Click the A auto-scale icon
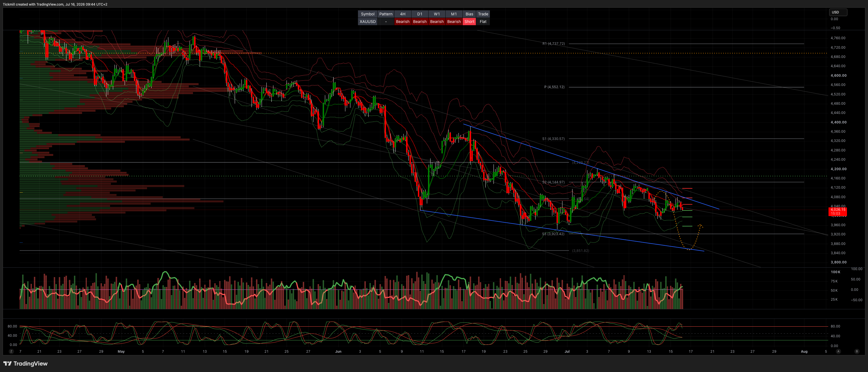 pyautogui.click(x=838, y=352)
